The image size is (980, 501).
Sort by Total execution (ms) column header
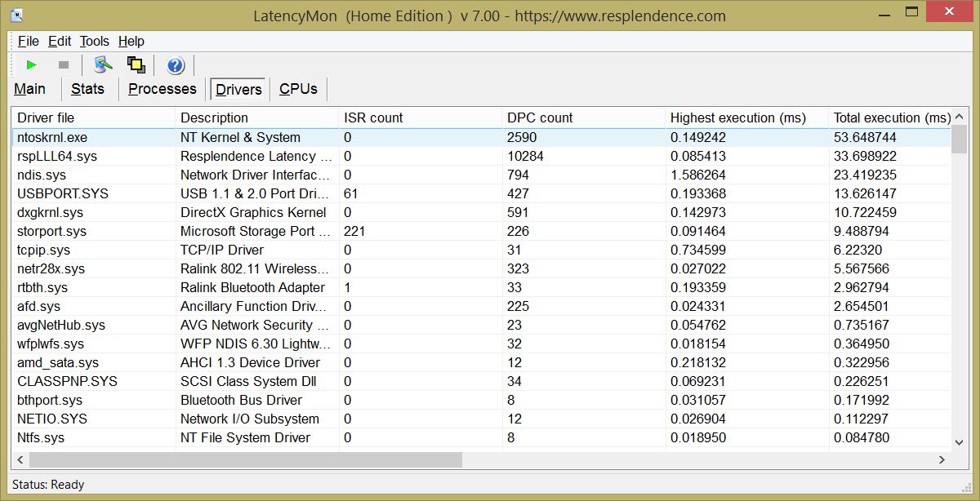(x=890, y=117)
